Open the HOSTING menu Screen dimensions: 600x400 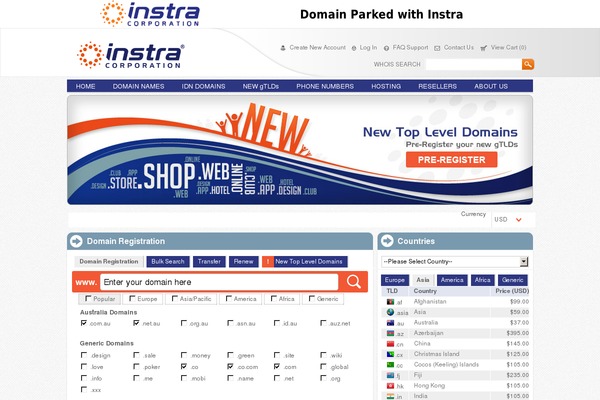coord(386,86)
